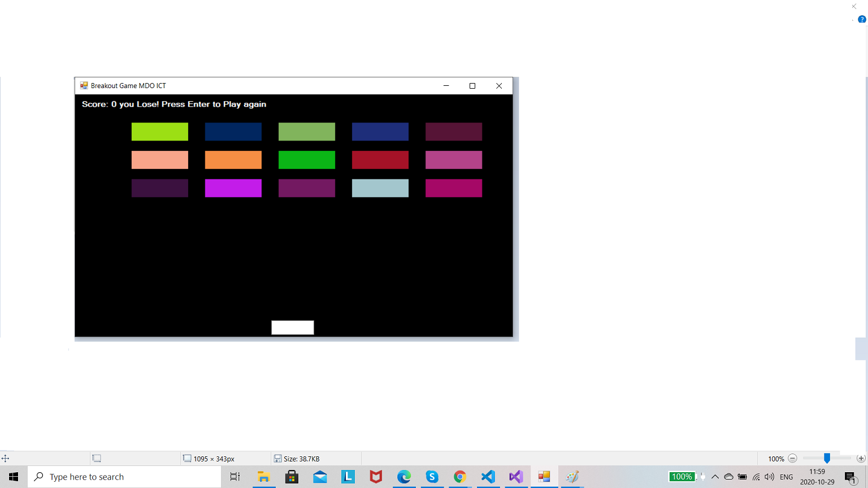Click the Breakout Game MDO ICT title icon

tap(84, 86)
